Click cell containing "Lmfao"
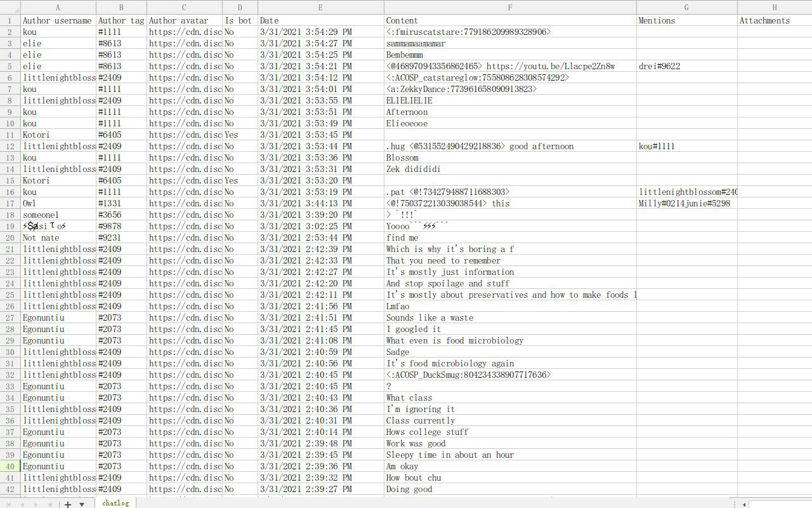The image size is (812, 508). [510, 306]
